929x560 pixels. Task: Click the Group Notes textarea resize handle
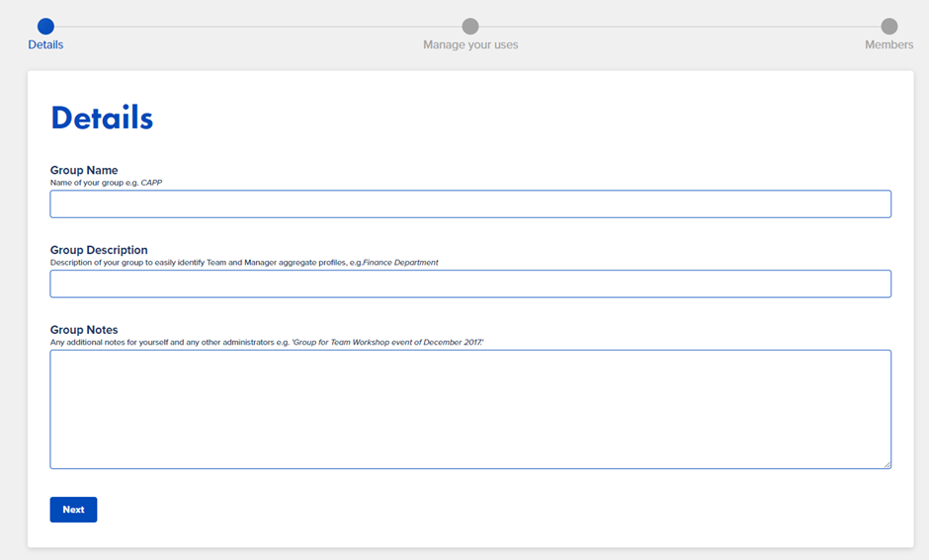pos(887,465)
